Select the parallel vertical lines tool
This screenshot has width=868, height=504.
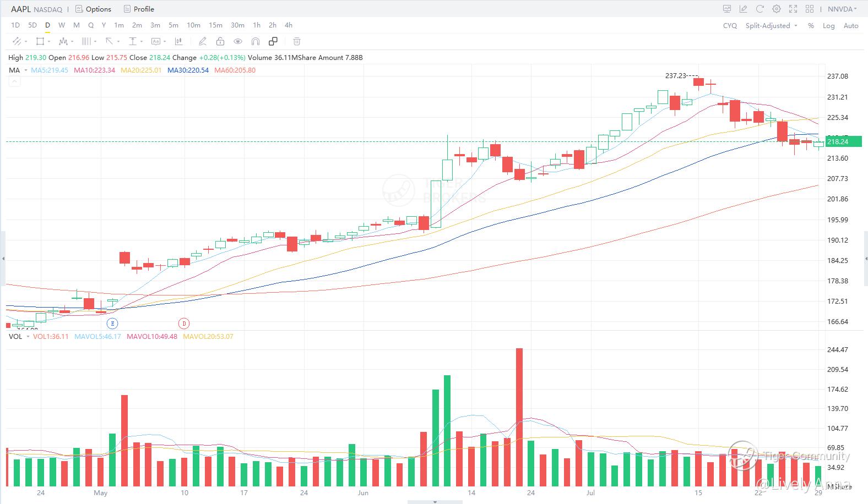pos(86,41)
